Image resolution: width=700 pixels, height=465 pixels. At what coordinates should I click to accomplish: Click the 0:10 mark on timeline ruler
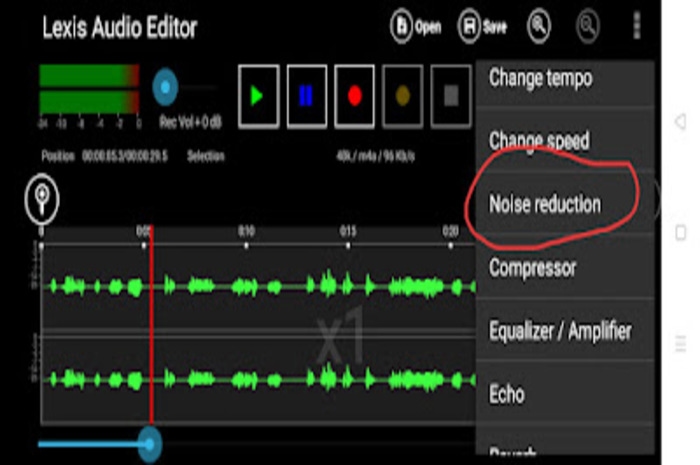pos(246,232)
